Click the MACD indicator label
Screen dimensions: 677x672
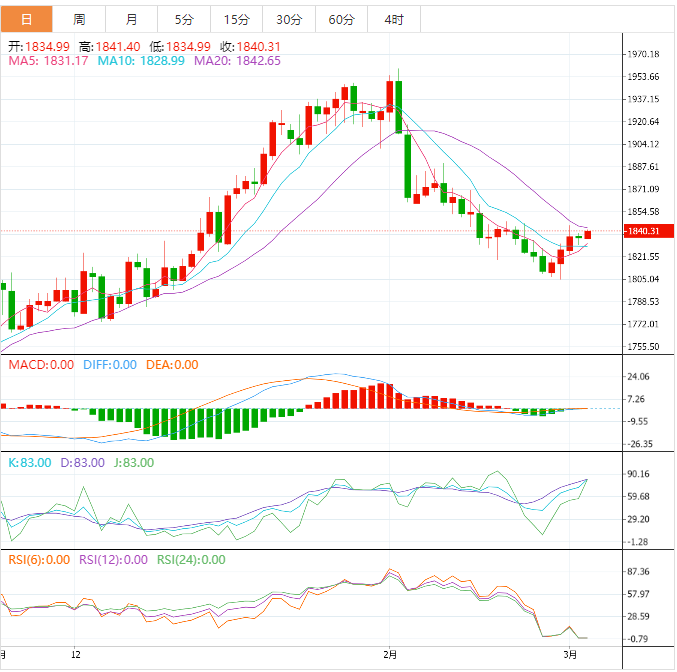(41, 365)
